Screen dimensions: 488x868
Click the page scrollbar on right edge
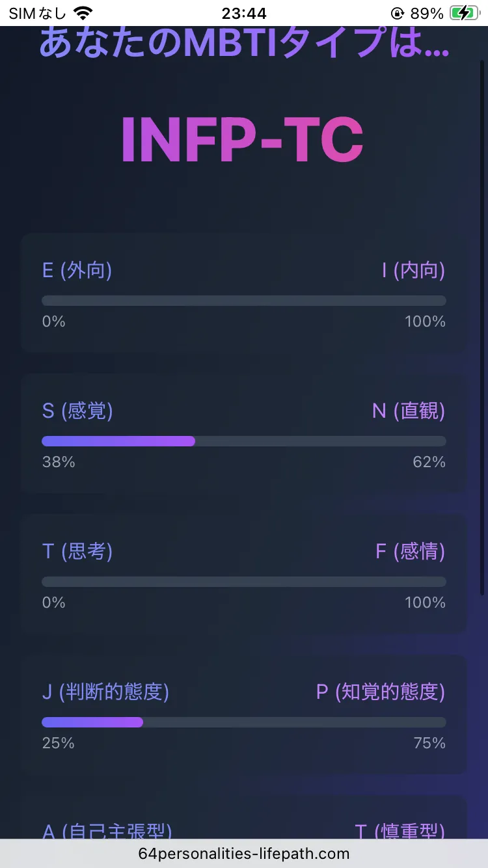[x=482, y=325]
